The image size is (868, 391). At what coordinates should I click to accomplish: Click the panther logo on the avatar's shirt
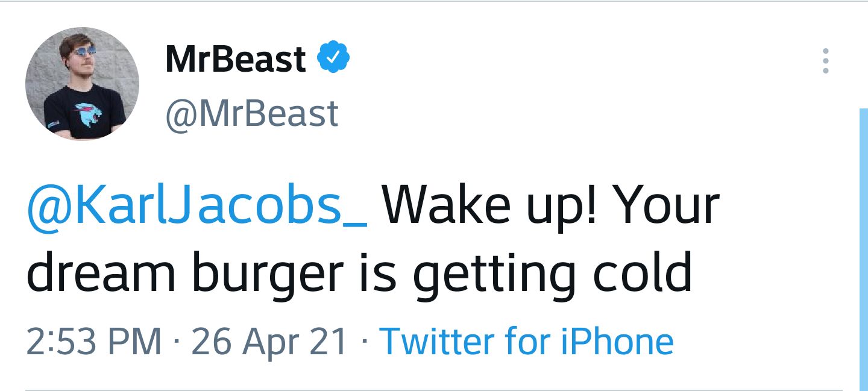click(x=86, y=115)
